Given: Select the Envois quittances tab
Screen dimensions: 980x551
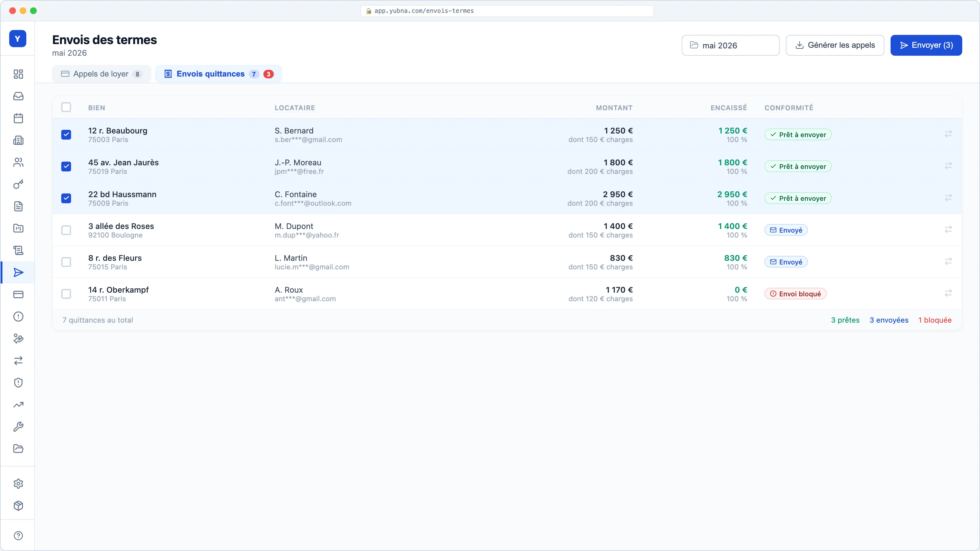Looking at the screenshot, I should click(219, 74).
